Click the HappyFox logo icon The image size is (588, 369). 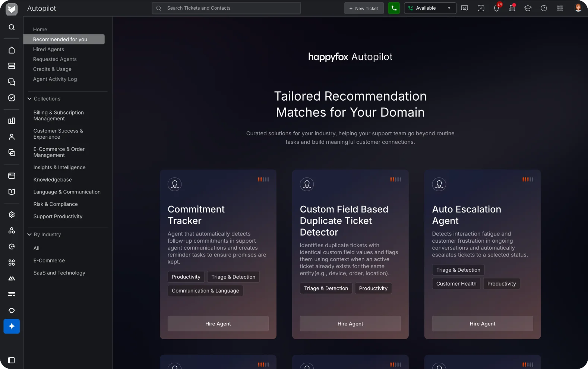tap(12, 9)
